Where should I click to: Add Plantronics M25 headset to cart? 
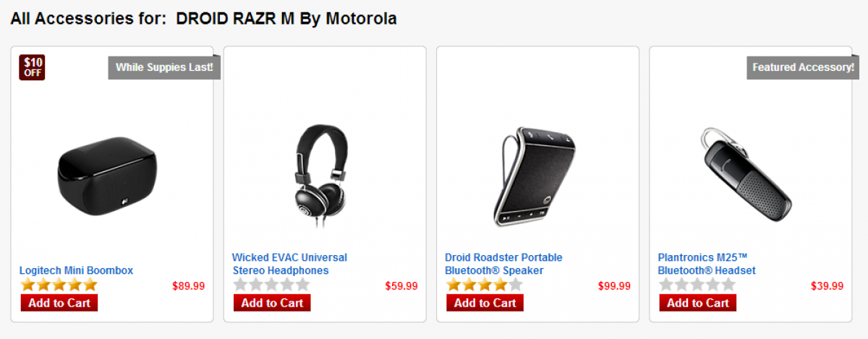coord(697,303)
